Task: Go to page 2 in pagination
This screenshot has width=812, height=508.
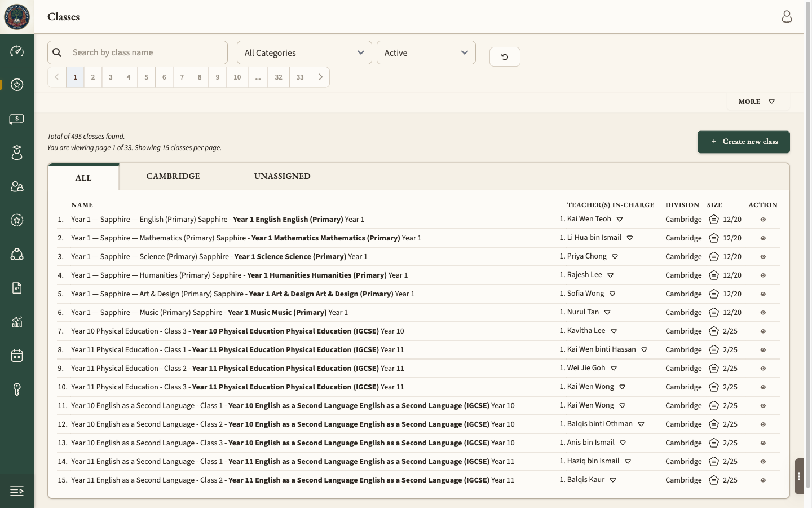Action: coord(93,77)
